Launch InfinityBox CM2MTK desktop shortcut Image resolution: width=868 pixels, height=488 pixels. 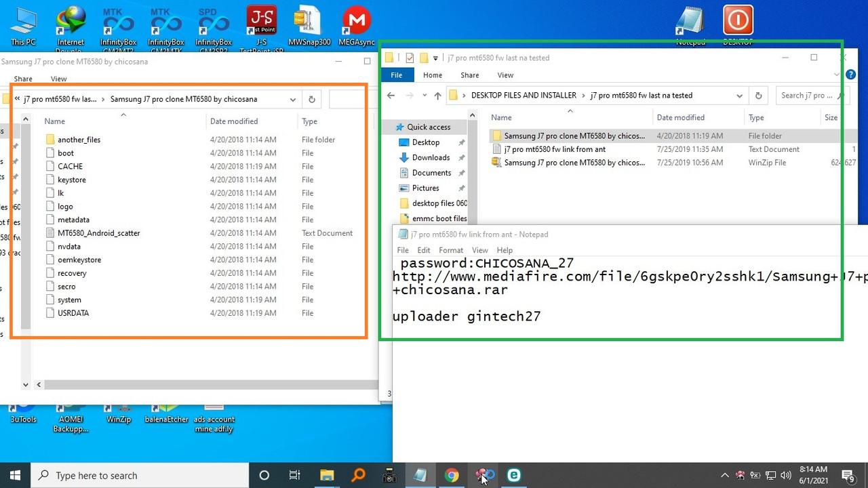coord(165,26)
